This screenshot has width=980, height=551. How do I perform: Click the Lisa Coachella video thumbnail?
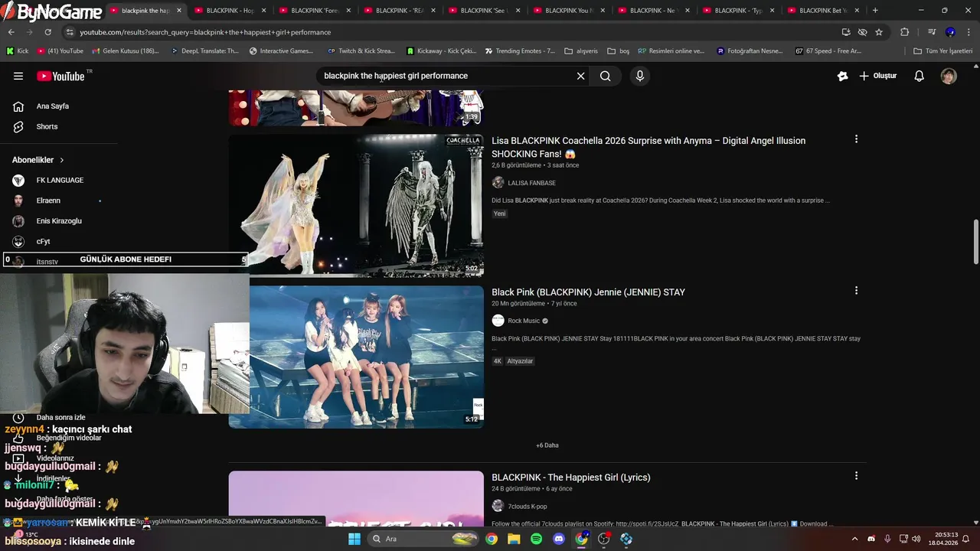coord(356,205)
